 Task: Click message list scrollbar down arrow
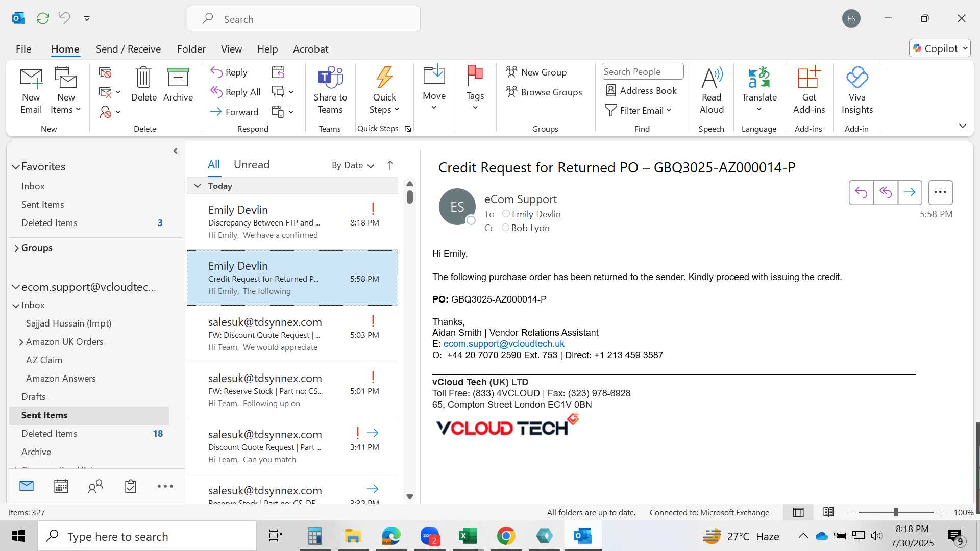409,496
